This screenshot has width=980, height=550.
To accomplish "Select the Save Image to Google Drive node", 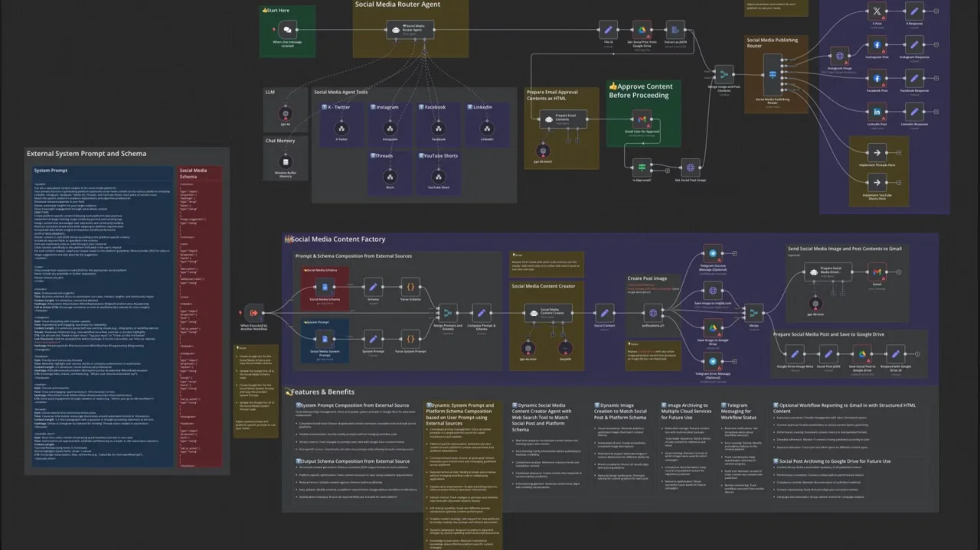I will (713, 327).
